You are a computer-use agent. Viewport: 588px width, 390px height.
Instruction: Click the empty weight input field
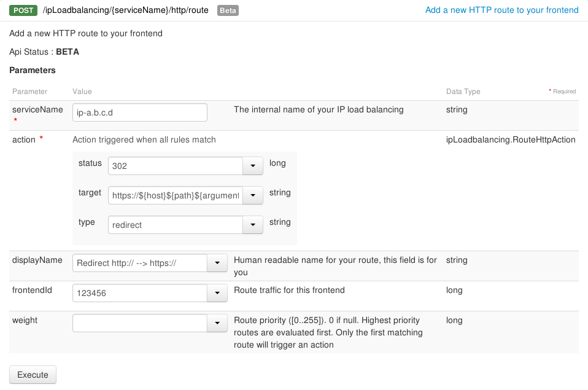coord(140,323)
